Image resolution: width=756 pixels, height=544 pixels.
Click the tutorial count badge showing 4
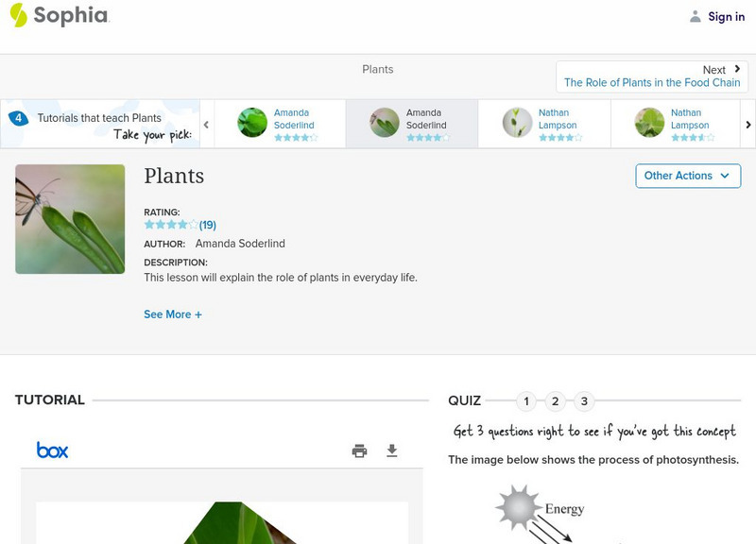click(x=18, y=118)
